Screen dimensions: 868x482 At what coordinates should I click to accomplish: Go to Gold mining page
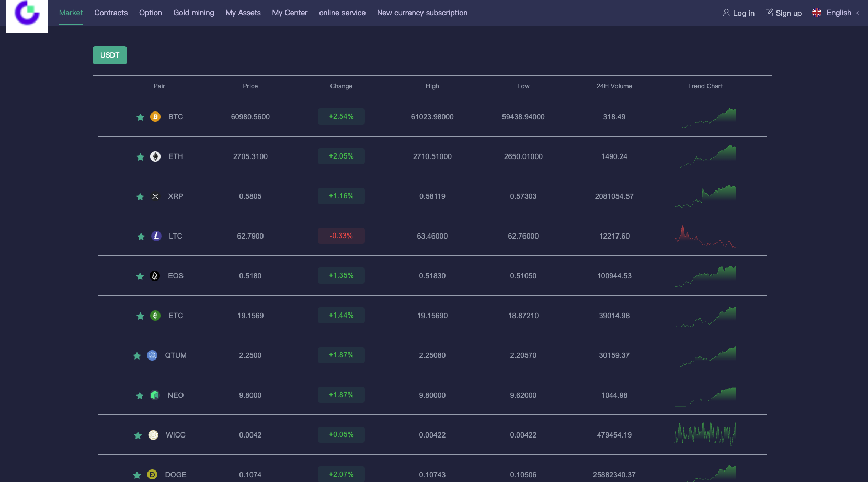coord(193,13)
